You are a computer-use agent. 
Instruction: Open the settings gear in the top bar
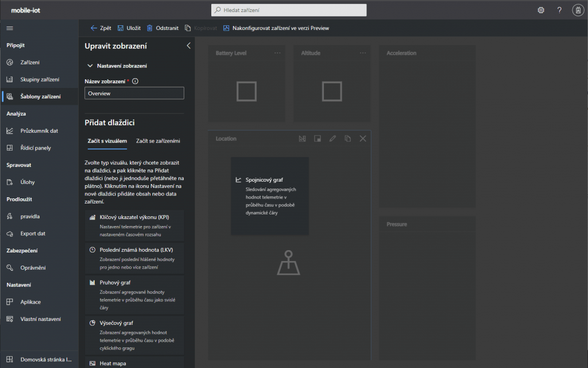click(x=540, y=10)
